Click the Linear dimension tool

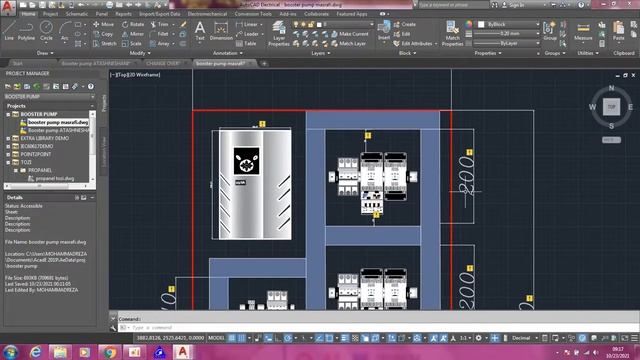(x=247, y=24)
